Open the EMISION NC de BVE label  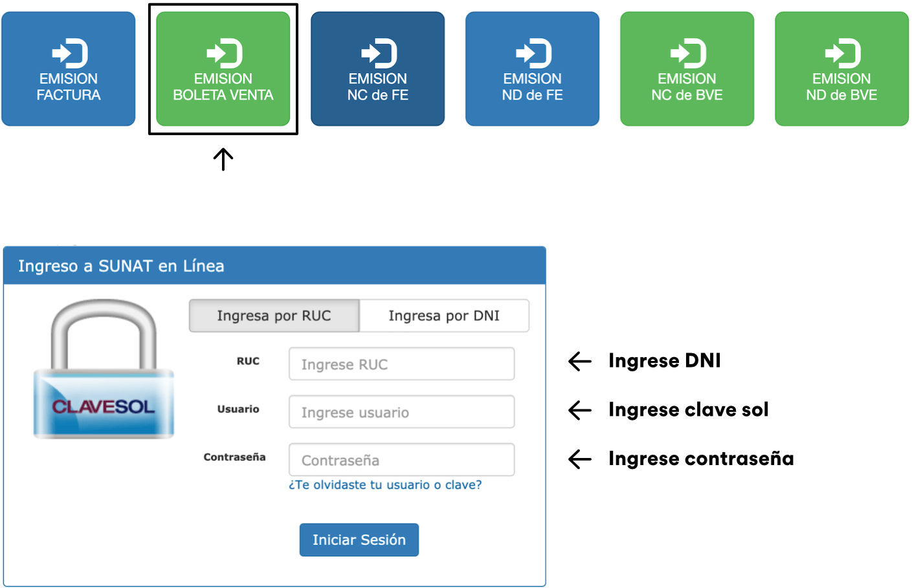pyautogui.click(x=687, y=87)
